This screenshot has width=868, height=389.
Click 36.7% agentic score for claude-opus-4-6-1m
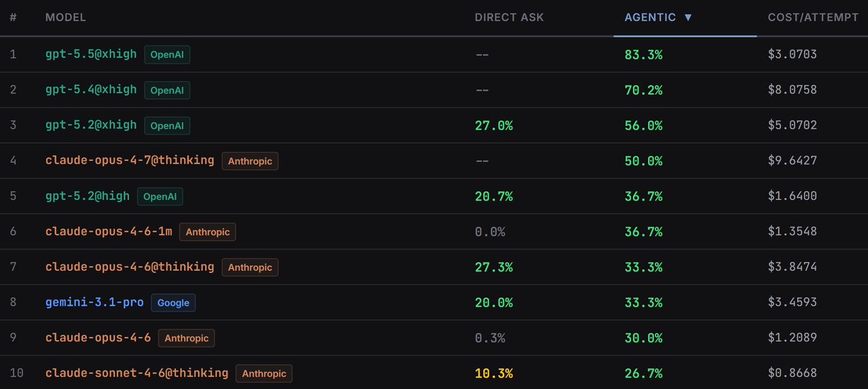[x=644, y=233]
